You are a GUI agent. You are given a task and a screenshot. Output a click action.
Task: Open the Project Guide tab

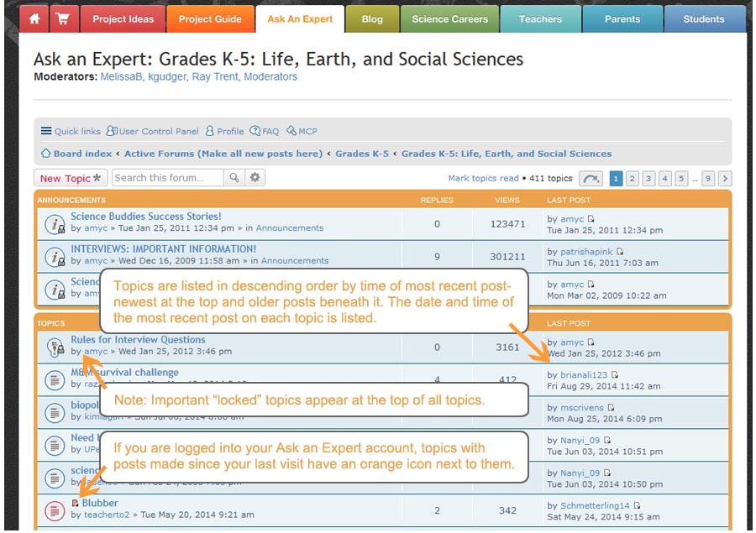[210, 19]
